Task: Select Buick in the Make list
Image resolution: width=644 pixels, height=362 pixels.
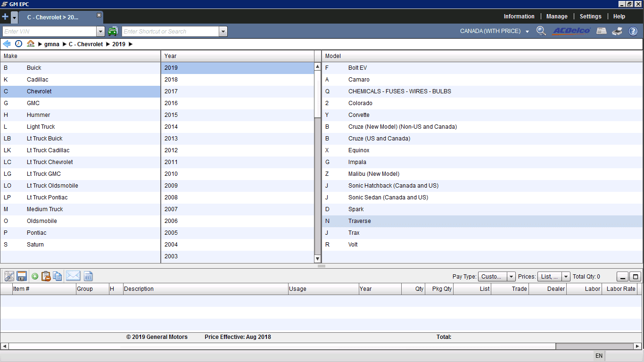Action: click(81, 68)
